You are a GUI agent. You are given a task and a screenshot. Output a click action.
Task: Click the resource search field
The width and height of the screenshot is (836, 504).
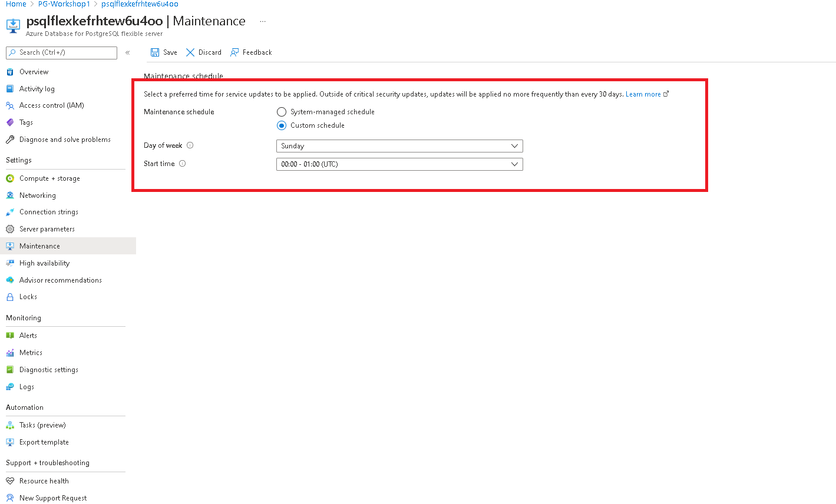pos(61,52)
